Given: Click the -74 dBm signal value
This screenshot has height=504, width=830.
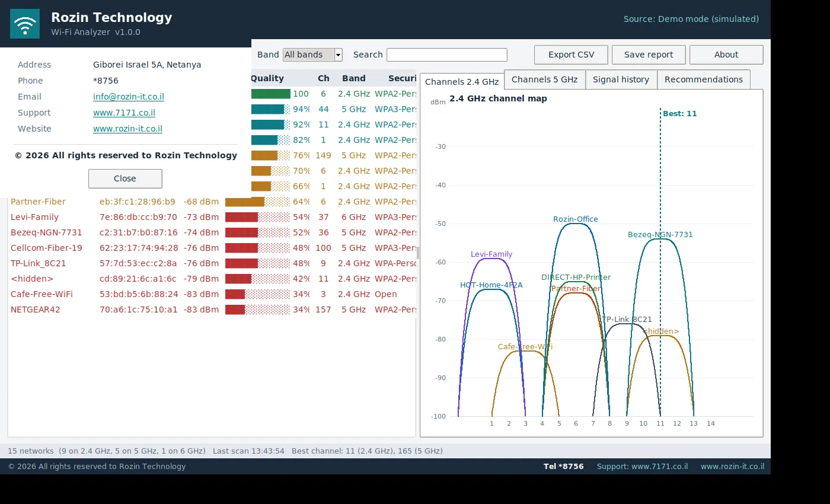Looking at the screenshot, I should [201, 232].
